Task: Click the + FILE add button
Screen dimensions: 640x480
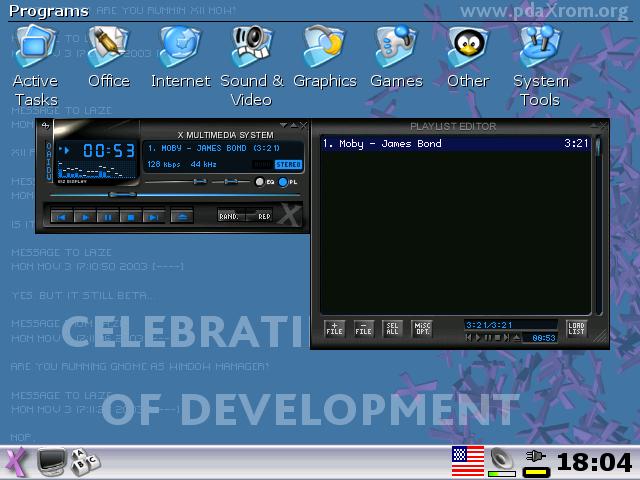Action: (x=334, y=329)
